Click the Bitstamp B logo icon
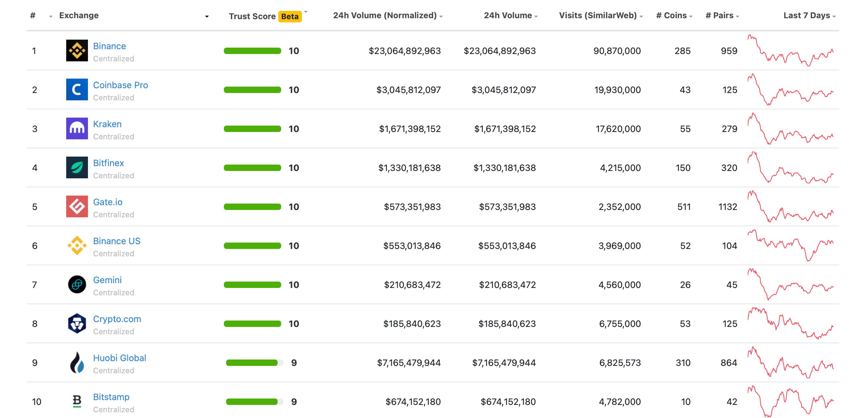 (x=77, y=401)
